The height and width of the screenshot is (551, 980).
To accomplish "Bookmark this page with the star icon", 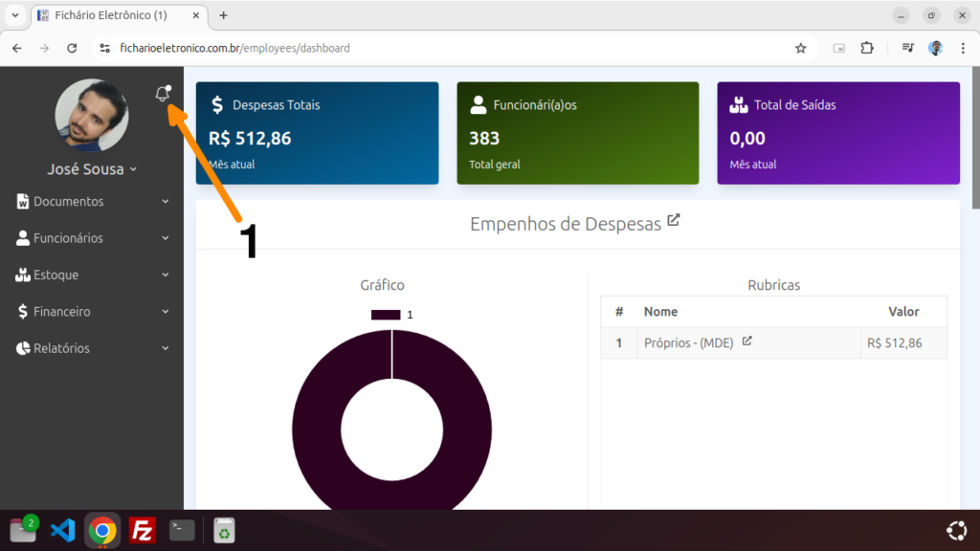I will point(801,48).
